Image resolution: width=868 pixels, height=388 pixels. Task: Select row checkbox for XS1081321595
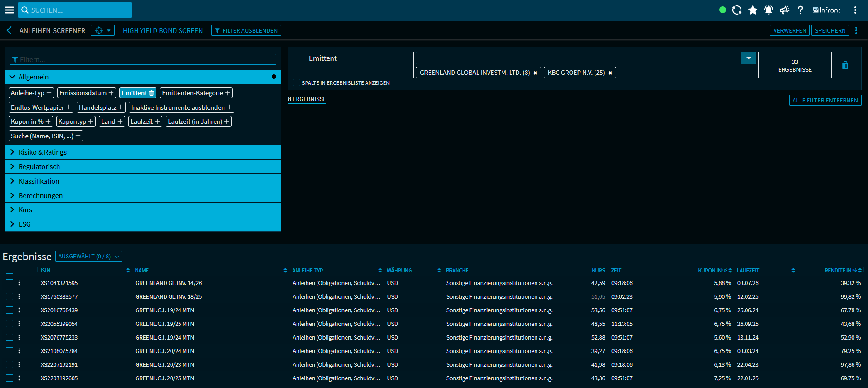(10, 283)
